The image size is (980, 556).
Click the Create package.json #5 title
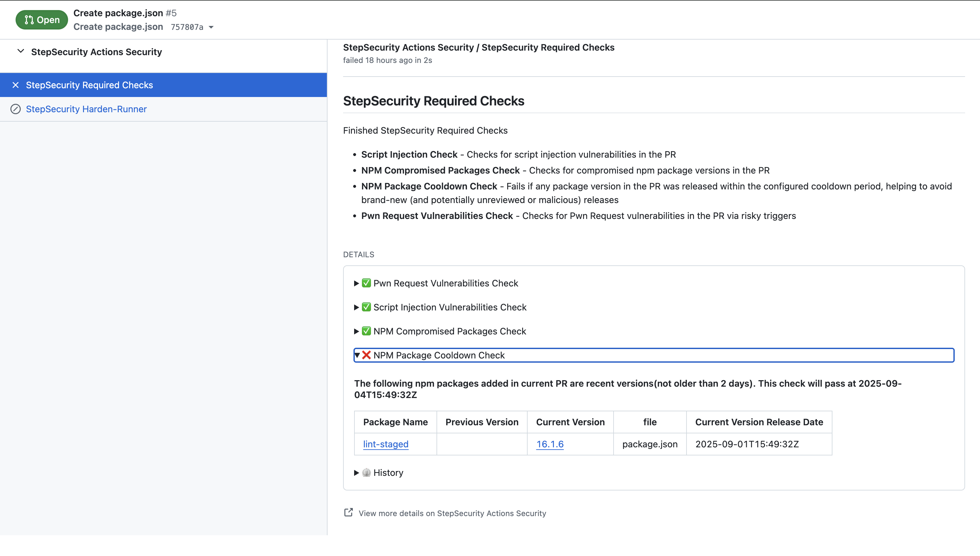[125, 13]
